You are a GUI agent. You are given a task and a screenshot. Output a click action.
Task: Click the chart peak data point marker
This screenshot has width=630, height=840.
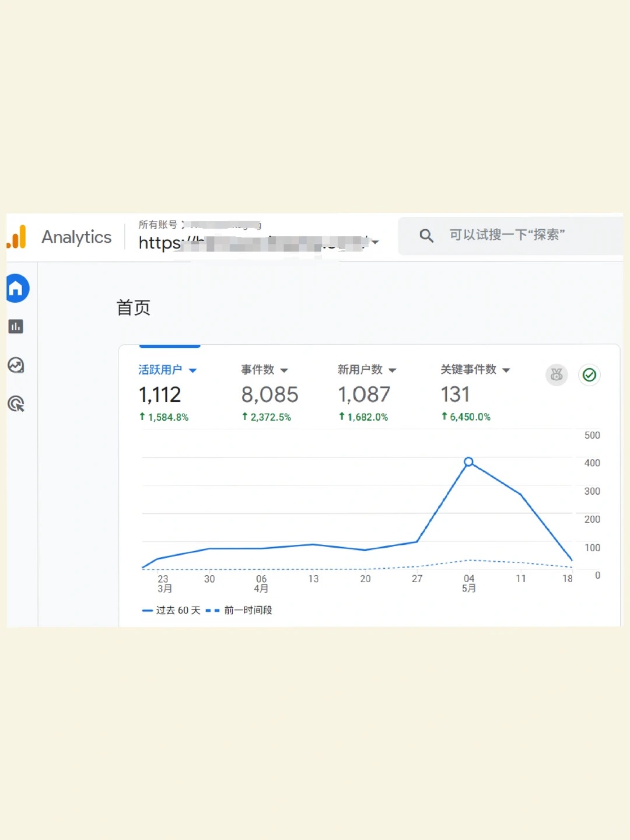tap(468, 462)
